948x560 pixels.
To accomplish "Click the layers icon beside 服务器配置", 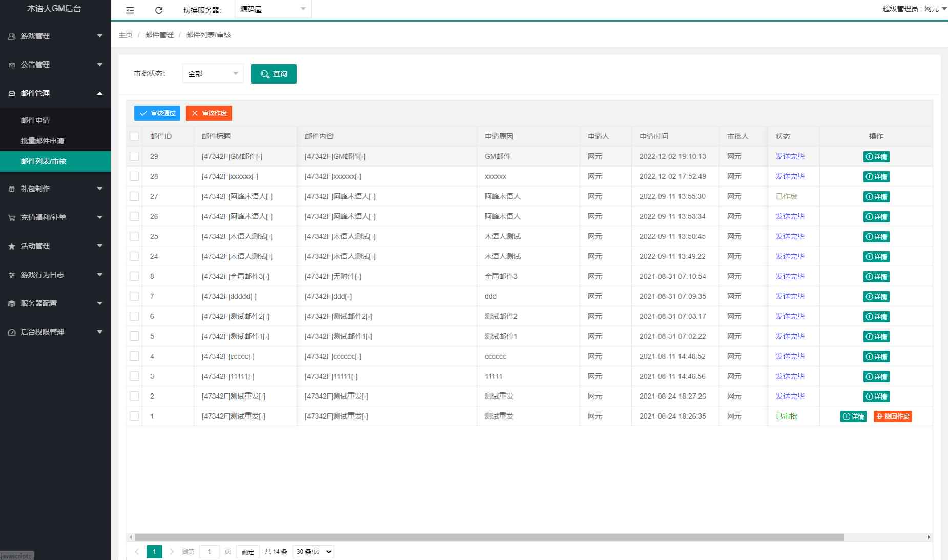I will 12,303.
